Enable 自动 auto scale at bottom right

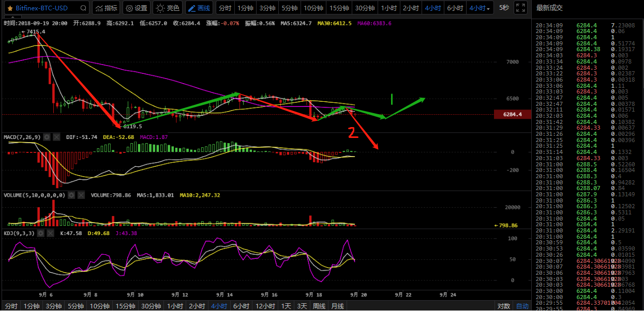click(x=522, y=306)
